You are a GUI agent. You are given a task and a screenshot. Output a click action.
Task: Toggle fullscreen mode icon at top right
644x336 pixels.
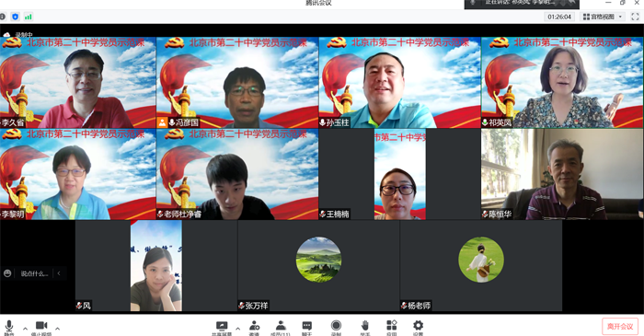tap(635, 17)
